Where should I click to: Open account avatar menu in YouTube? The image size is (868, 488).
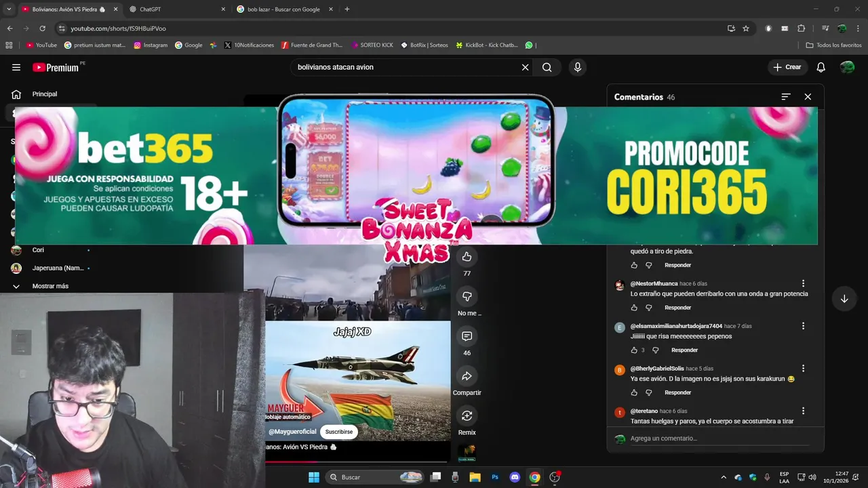847,67
